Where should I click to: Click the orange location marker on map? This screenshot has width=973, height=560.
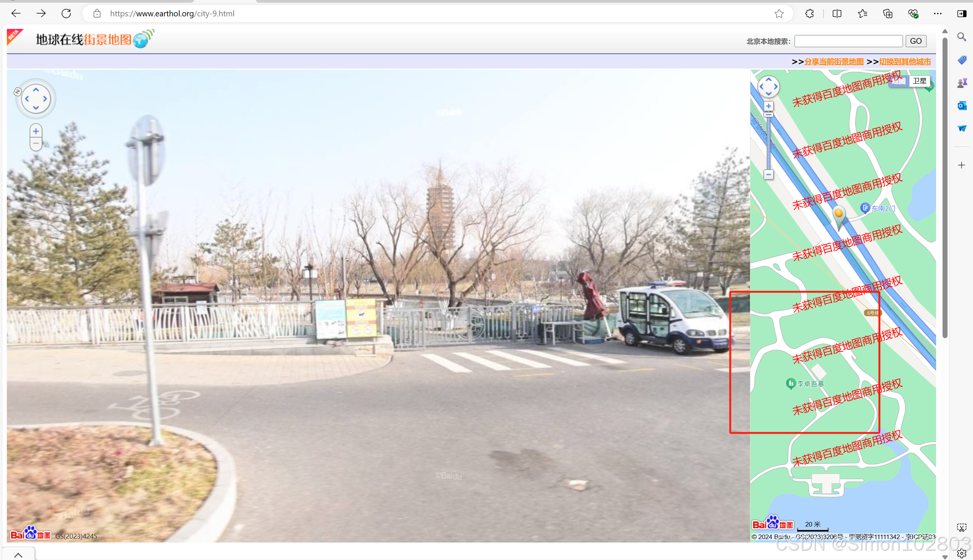(838, 213)
